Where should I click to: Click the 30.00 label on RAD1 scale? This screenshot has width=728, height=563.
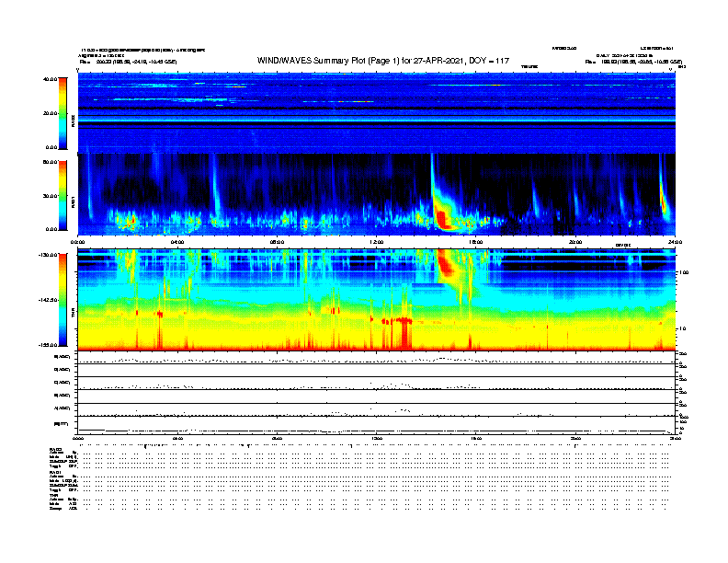point(51,196)
